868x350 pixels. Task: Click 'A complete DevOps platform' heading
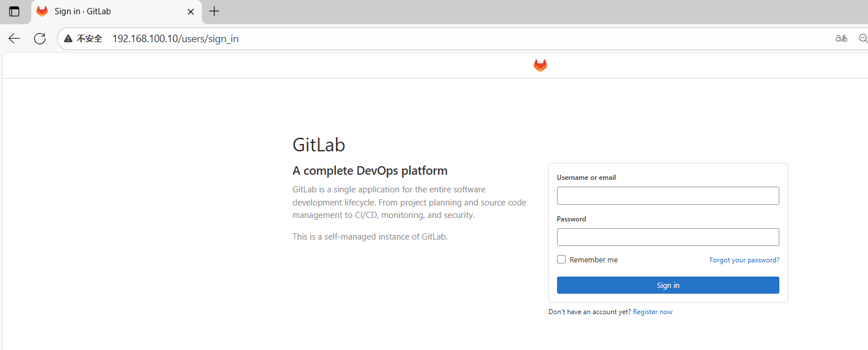[x=370, y=171]
